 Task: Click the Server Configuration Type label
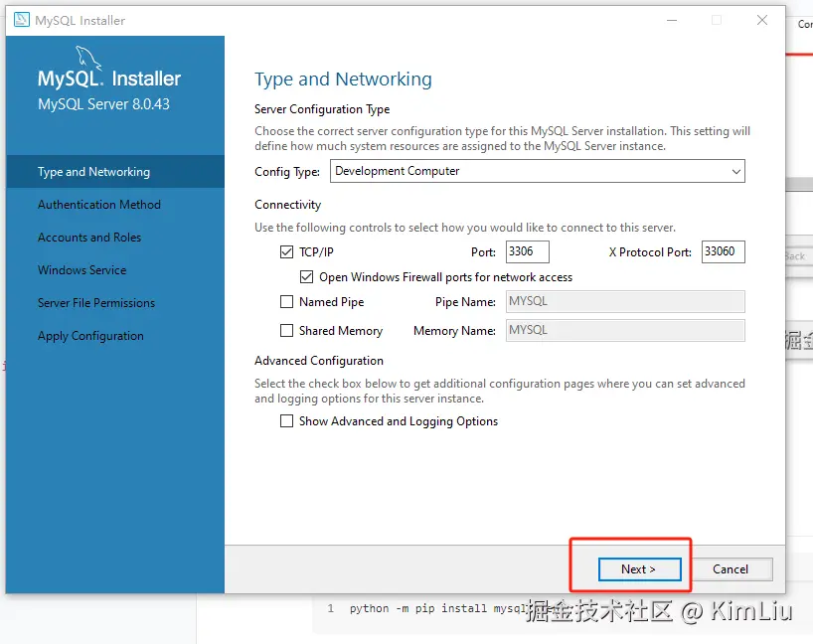322,109
